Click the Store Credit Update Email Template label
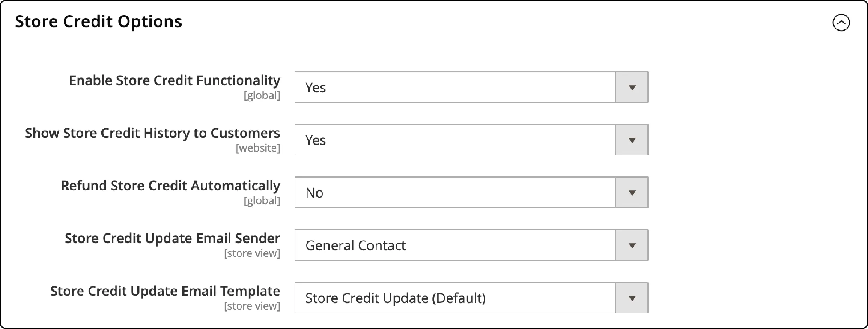This screenshot has height=329, width=868. point(165,291)
